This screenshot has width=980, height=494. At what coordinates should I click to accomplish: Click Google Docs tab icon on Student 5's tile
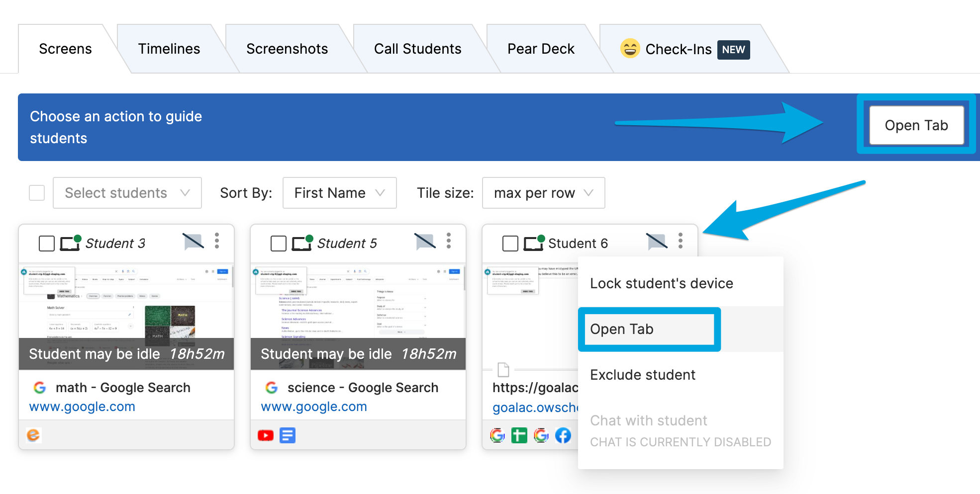288,435
